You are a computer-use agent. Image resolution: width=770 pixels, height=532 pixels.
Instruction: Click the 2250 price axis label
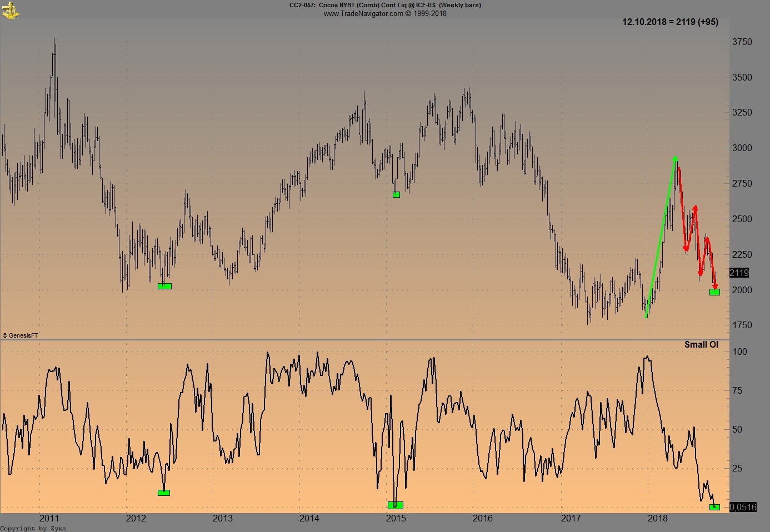click(x=742, y=254)
